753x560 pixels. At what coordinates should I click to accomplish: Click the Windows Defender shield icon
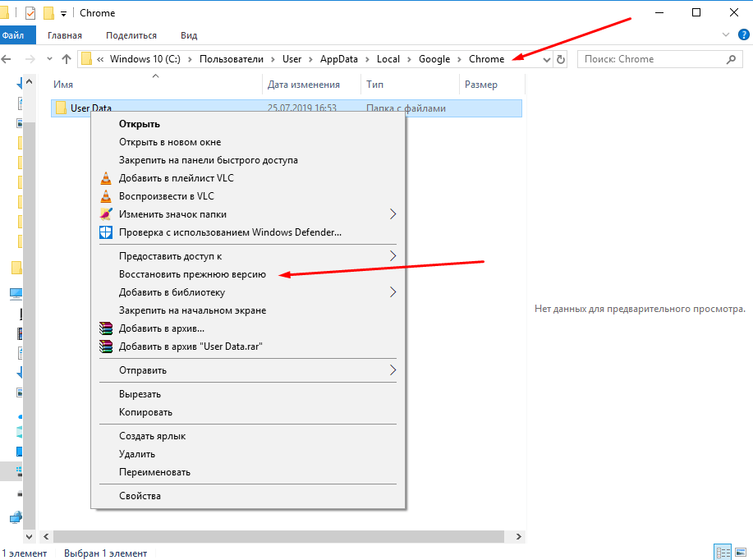point(106,232)
